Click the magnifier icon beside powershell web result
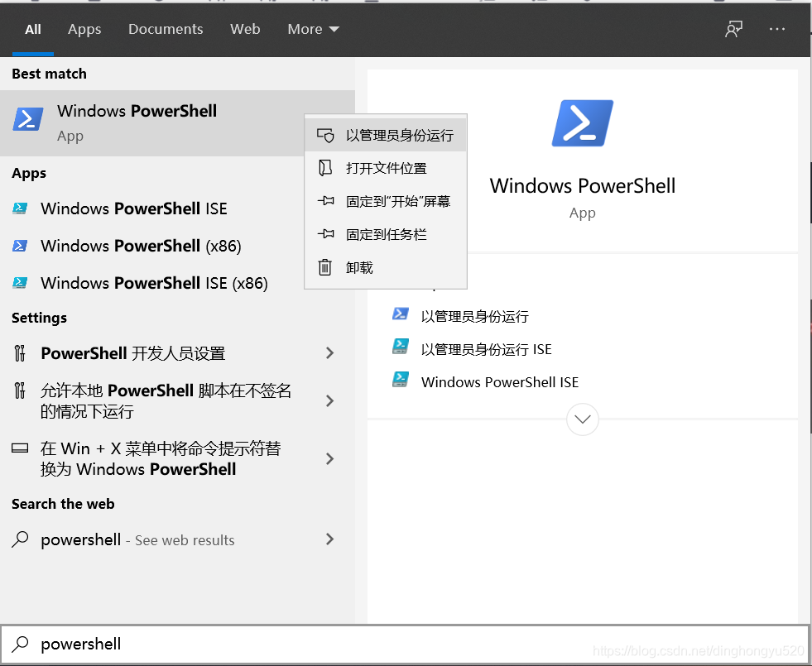 [x=20, y=539]
